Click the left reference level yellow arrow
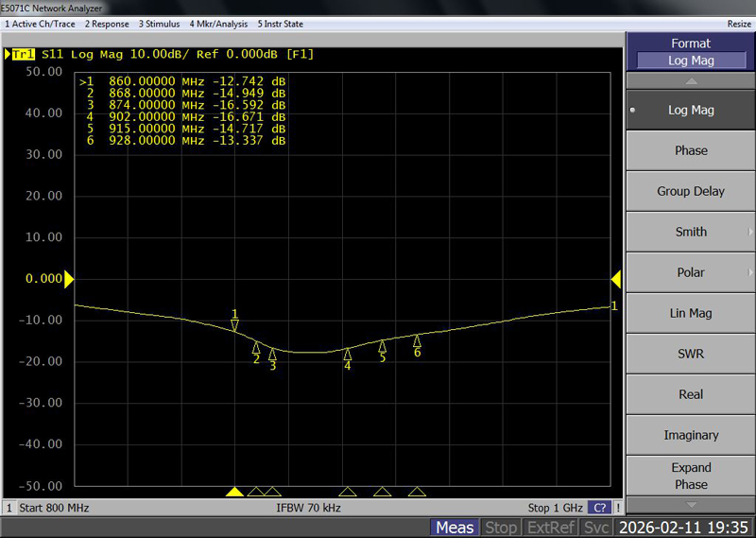Screen dimensions: 756x538 pos(68,279)
